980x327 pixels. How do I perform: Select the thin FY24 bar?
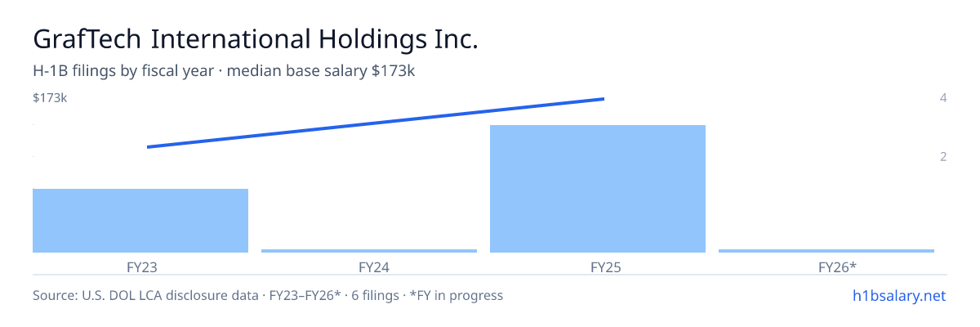(x=369, y=251)
